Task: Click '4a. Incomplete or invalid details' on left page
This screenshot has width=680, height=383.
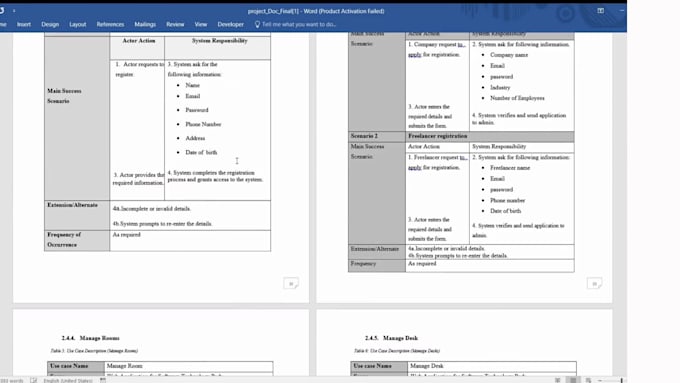Action: click(152, 209)
